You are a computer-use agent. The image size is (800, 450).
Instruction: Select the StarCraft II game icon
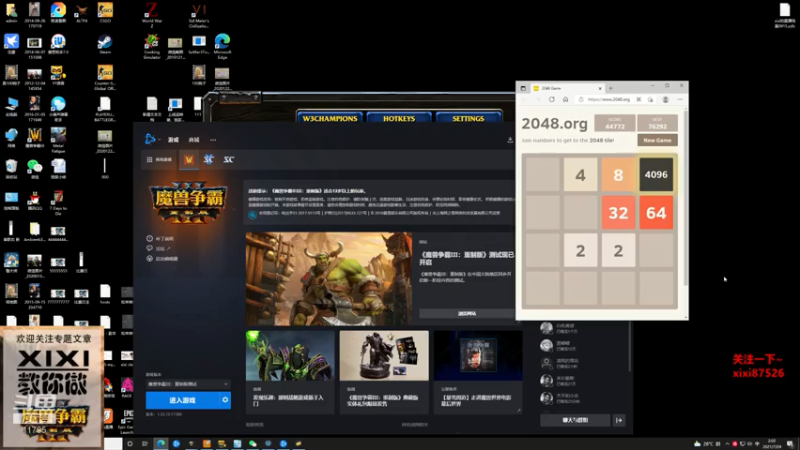(x=208, y=160)
